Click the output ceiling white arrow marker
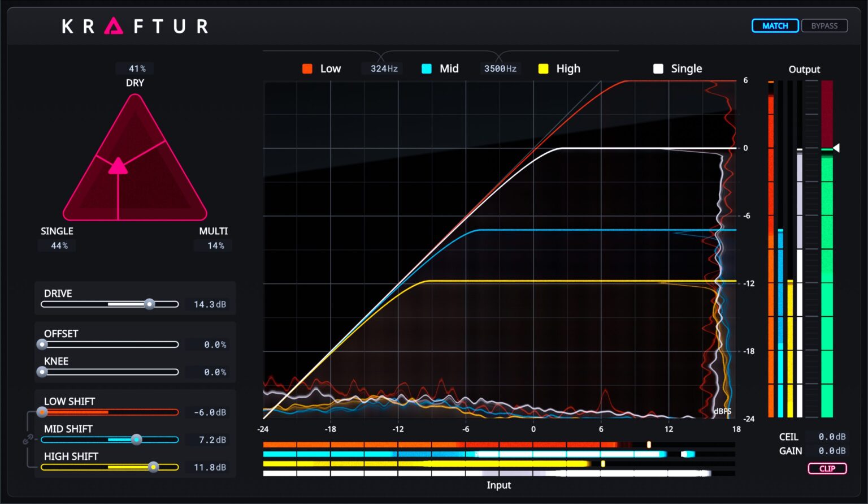The image size is (868, 504). click(836, 148)
